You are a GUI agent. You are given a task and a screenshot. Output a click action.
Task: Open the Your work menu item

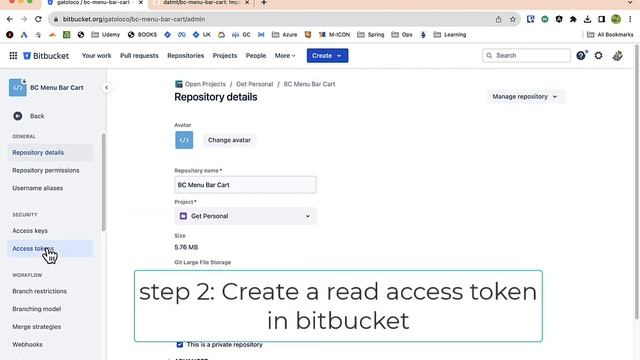(x=96, y=56)
